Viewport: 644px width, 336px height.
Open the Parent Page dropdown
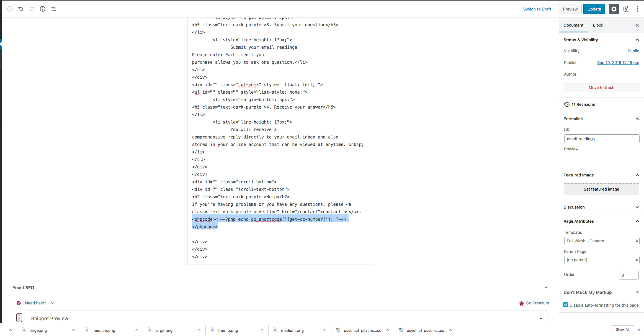click(602, 260)
